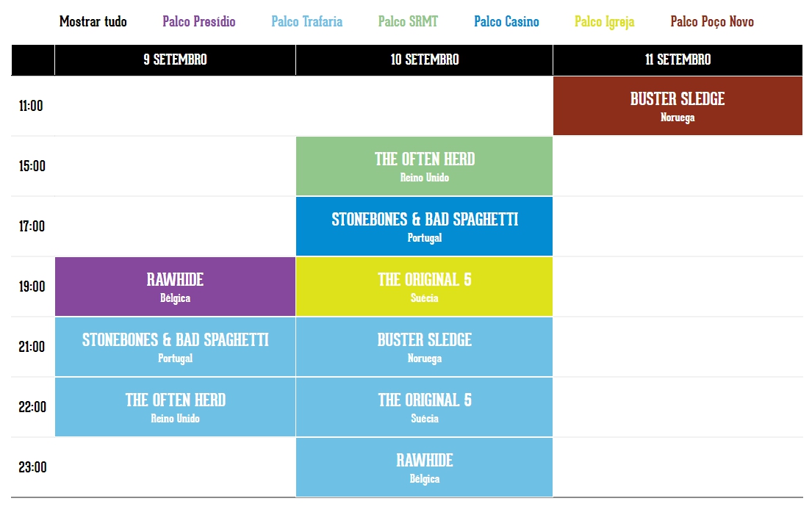812x515 pixels.
Task: Show only Palco Casino events
Action: (506, 22)
